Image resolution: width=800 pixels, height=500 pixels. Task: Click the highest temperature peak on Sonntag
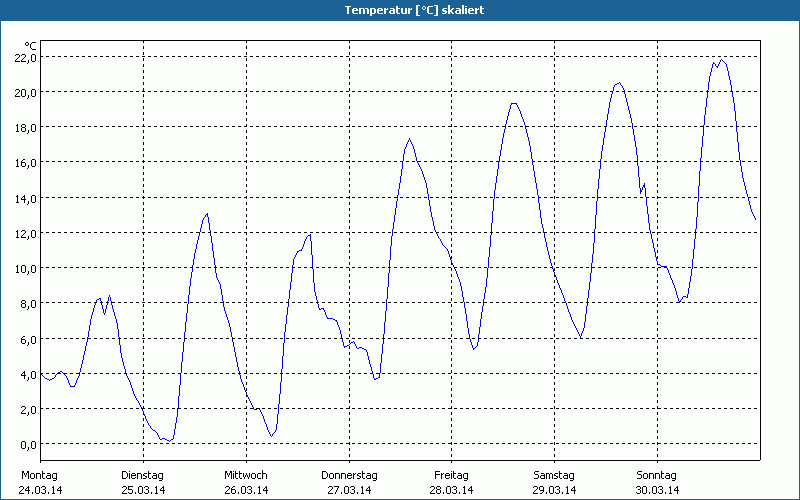[x=721, y=60]
